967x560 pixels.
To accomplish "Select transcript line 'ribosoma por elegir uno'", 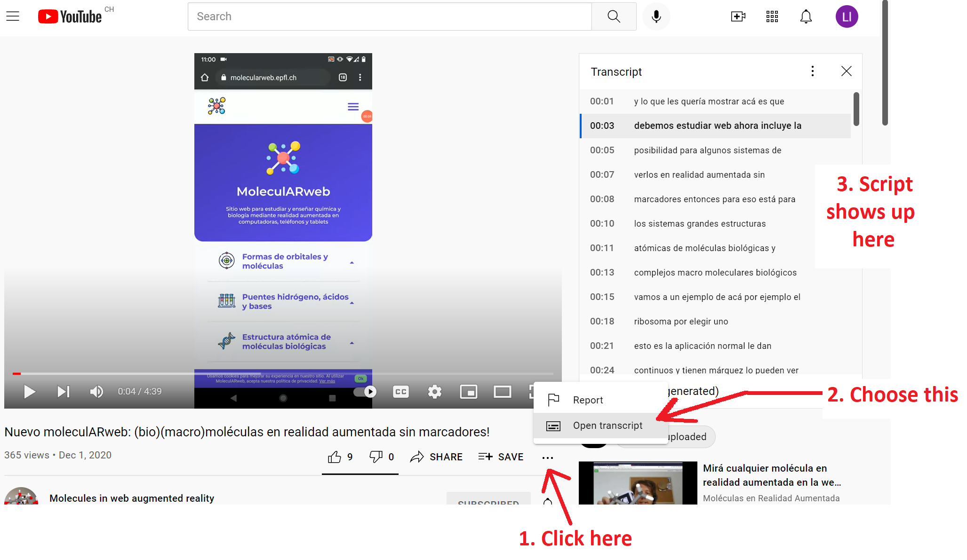I will point(715,322).
